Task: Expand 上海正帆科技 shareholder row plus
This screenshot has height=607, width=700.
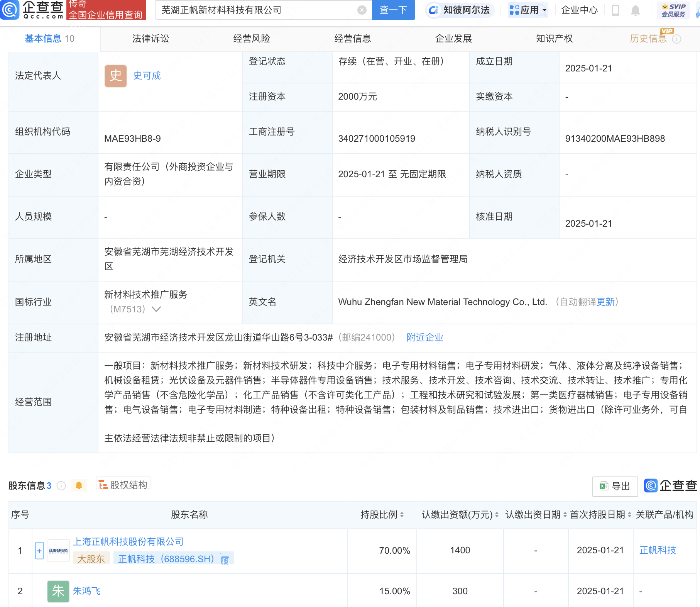Action: coord(39,551)
